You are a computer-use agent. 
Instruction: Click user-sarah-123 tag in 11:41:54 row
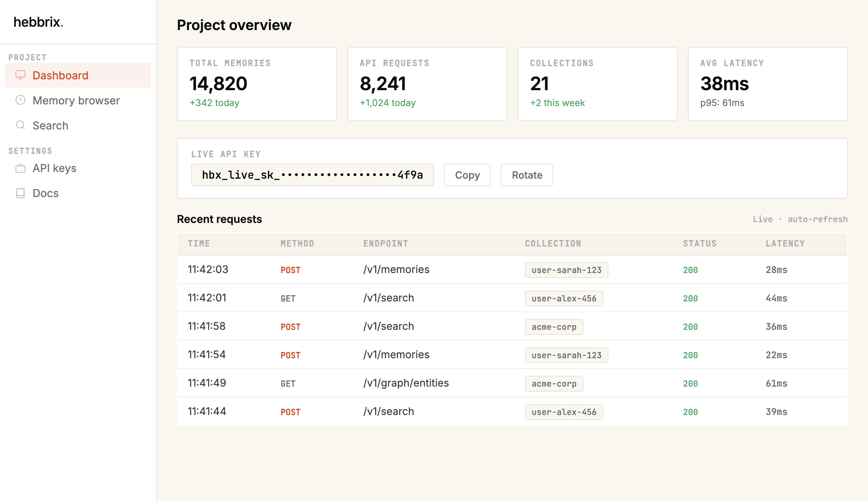click(x=566, y=355)
